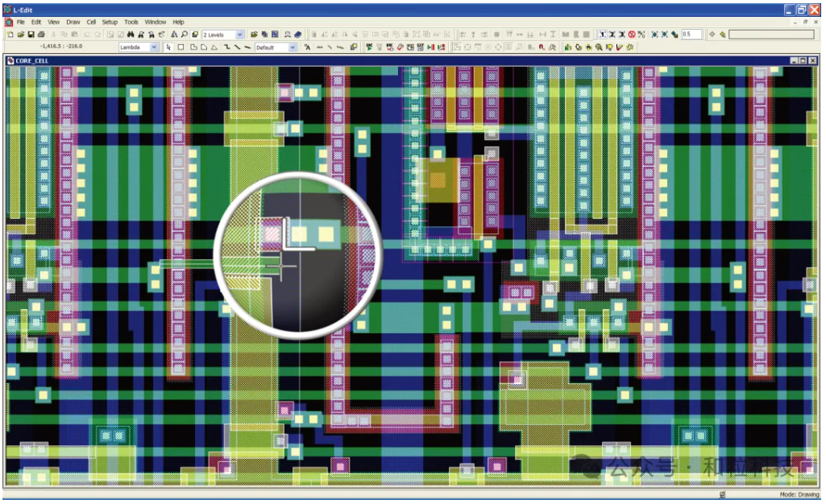This screenshot has width=826, height=504.
Task: Click the Open file folder icon
Action: [x=20, y=35]
